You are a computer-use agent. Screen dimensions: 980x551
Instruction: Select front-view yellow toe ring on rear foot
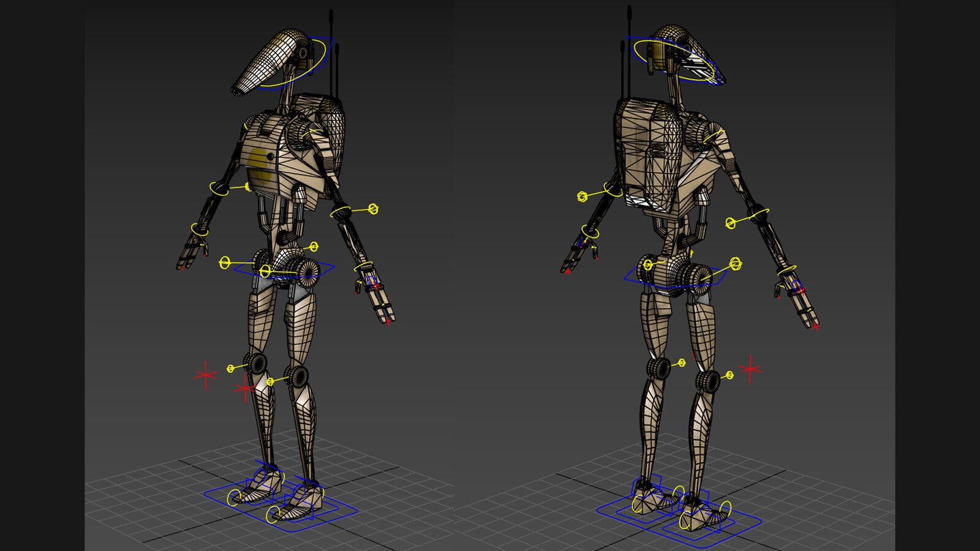click(x=234, y=498)
